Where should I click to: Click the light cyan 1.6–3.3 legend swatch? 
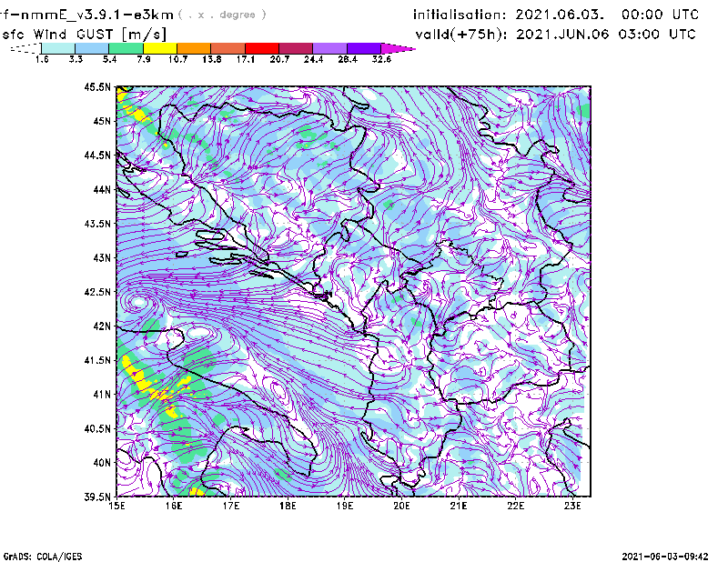coord(58,48)
